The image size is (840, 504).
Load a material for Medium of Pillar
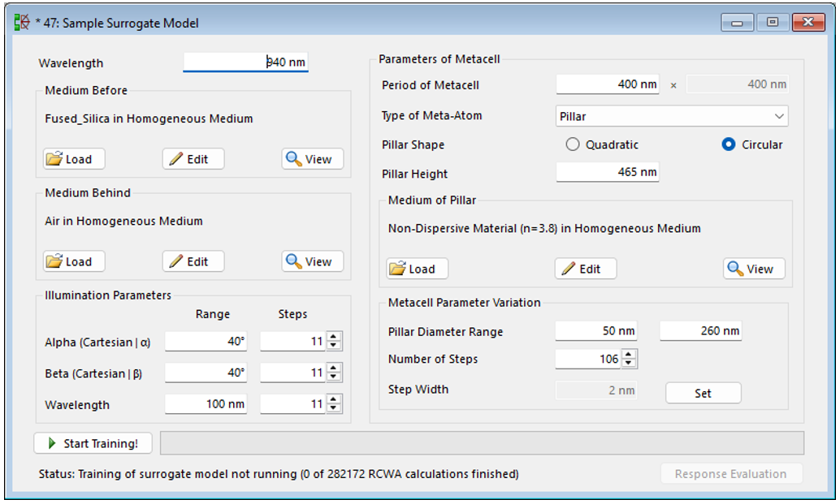tap(417, 269)
